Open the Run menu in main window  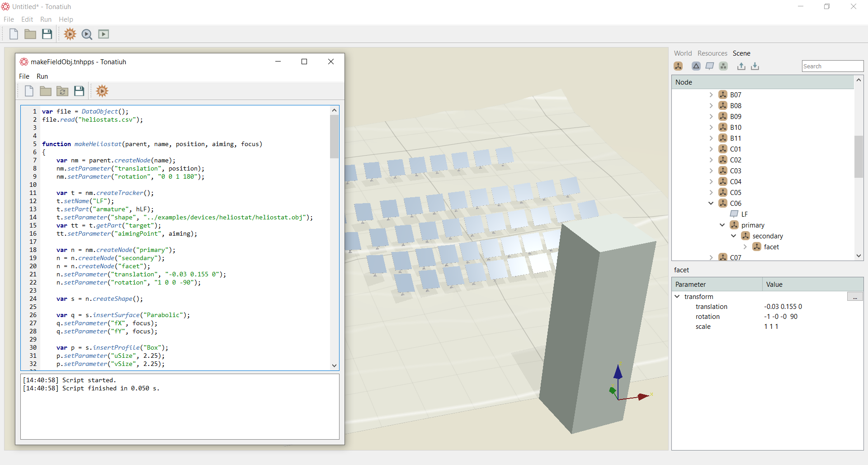point(46,19)
